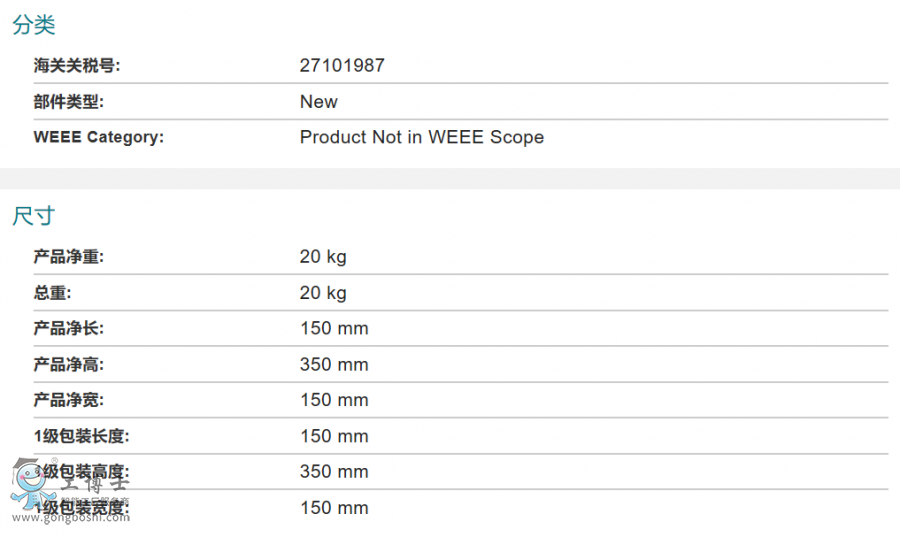Screen dimensions: 900x537
Task: Click the customs tariff number 27101987
Action: [x=342, y=66]
